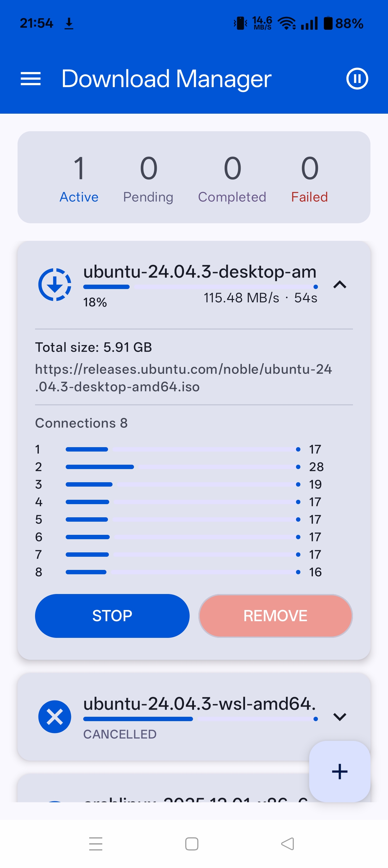The height and width of the screenshot is (868, 388).
Task: Tap the cancelled X icon for the ubuntu wsl file
Action: 54,716
